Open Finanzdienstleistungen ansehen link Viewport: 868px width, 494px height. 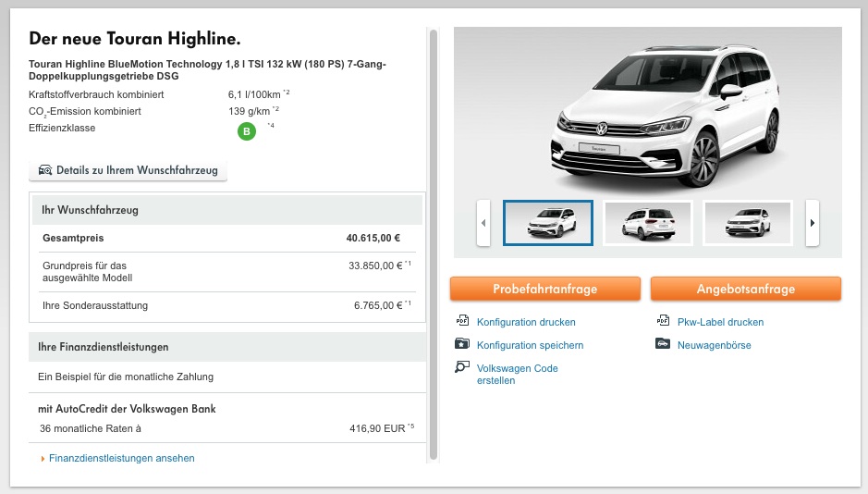coord(121,459)
